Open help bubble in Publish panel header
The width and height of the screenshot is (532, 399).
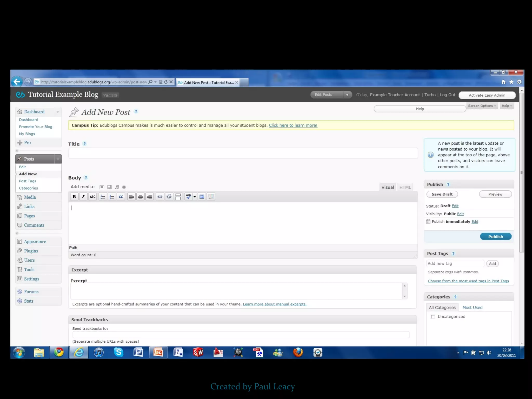click(x=448, y=184)
